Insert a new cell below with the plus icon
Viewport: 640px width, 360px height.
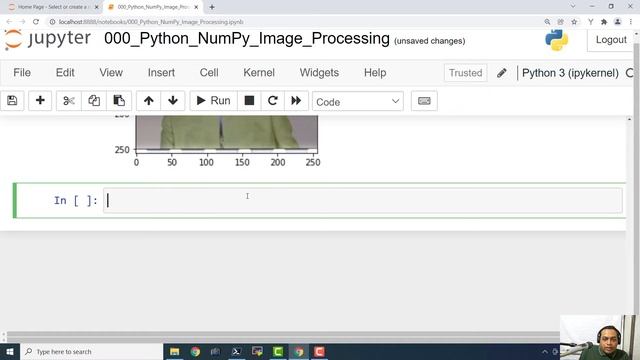[40, 101]
